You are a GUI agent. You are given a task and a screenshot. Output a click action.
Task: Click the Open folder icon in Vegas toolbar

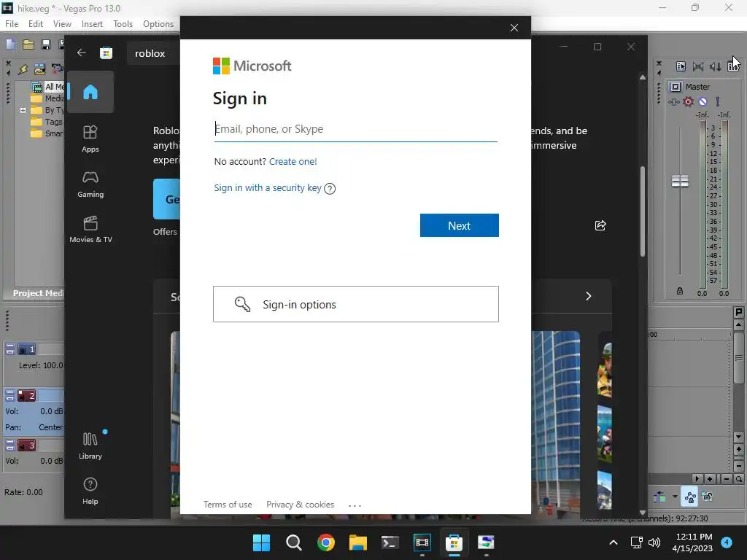click(28, 44)
